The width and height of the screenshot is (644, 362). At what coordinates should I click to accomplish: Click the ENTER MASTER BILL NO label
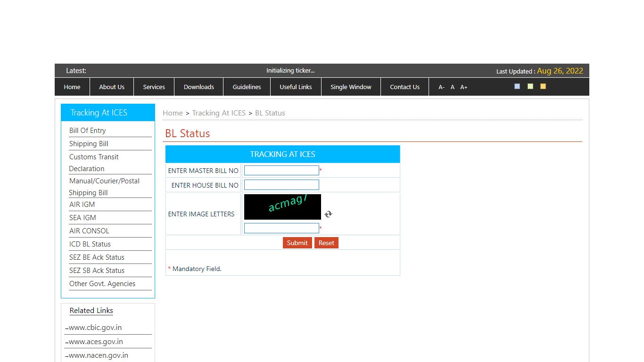[x=203, y=171]
